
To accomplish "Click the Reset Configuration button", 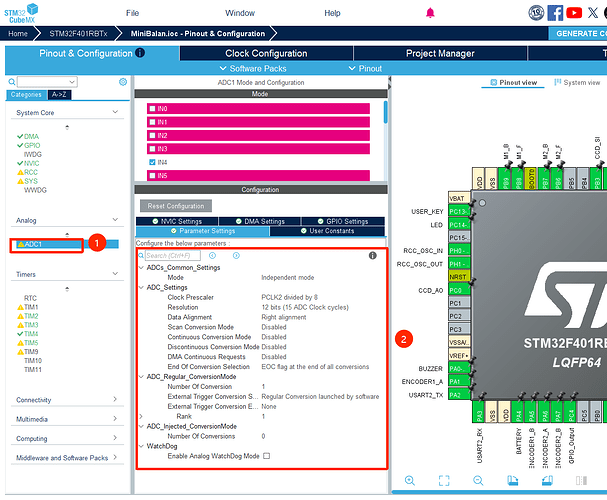I will tap(176, 206).
